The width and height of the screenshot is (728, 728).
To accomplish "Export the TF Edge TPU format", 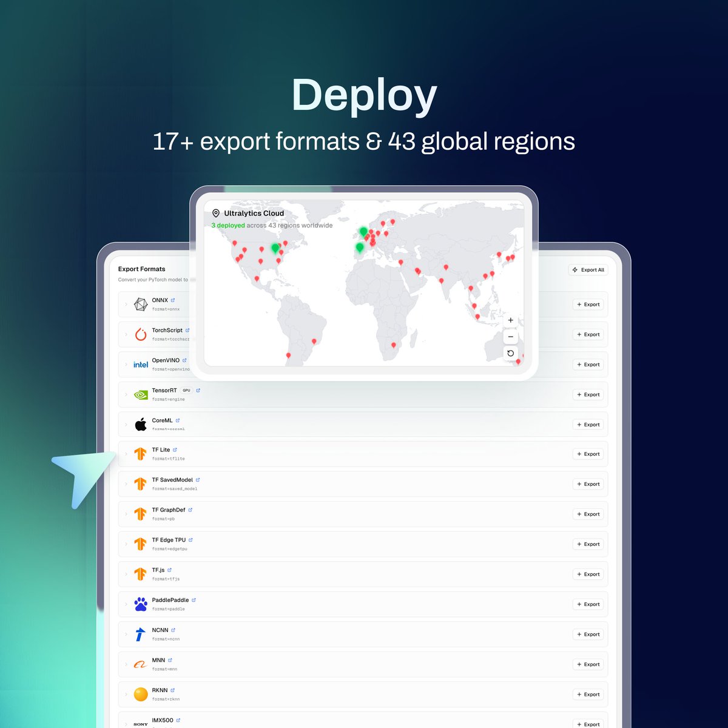I will coord(588,544).
